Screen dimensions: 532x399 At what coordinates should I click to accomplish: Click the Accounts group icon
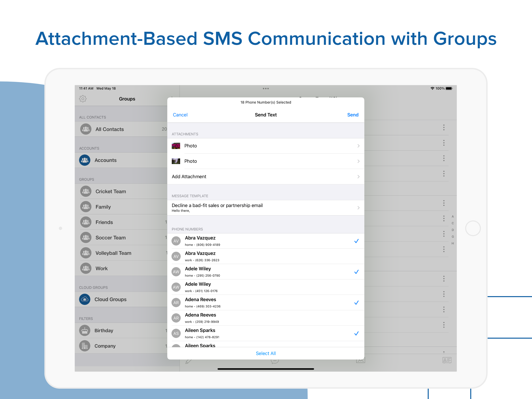pos(85,160)
